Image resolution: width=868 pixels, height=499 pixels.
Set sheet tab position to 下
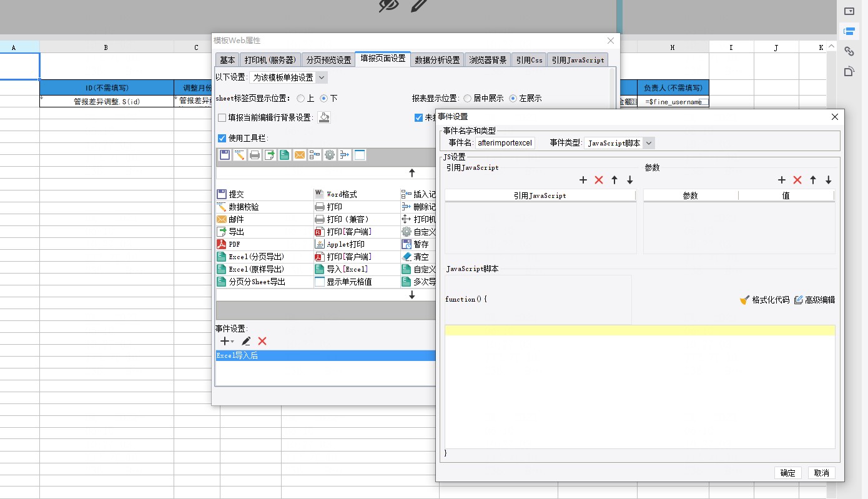pos(323,99)
